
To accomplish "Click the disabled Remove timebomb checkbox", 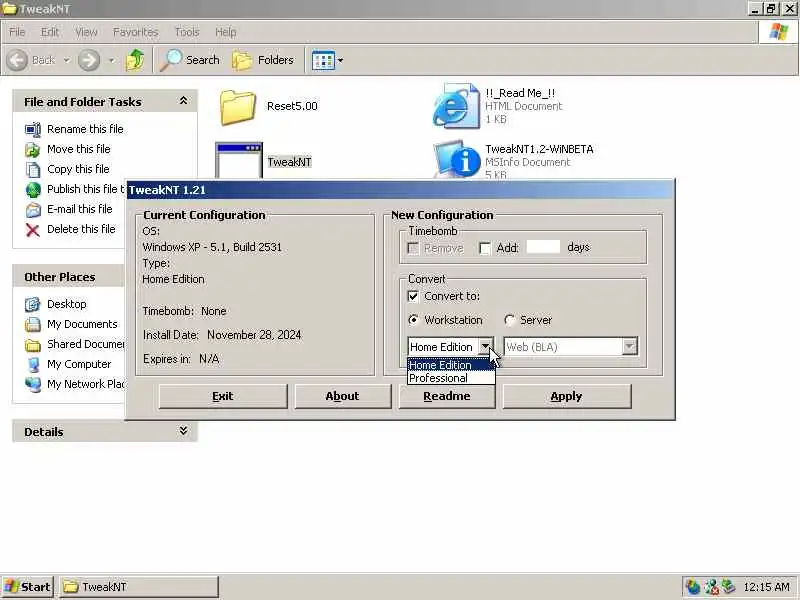I will [413, 248].
